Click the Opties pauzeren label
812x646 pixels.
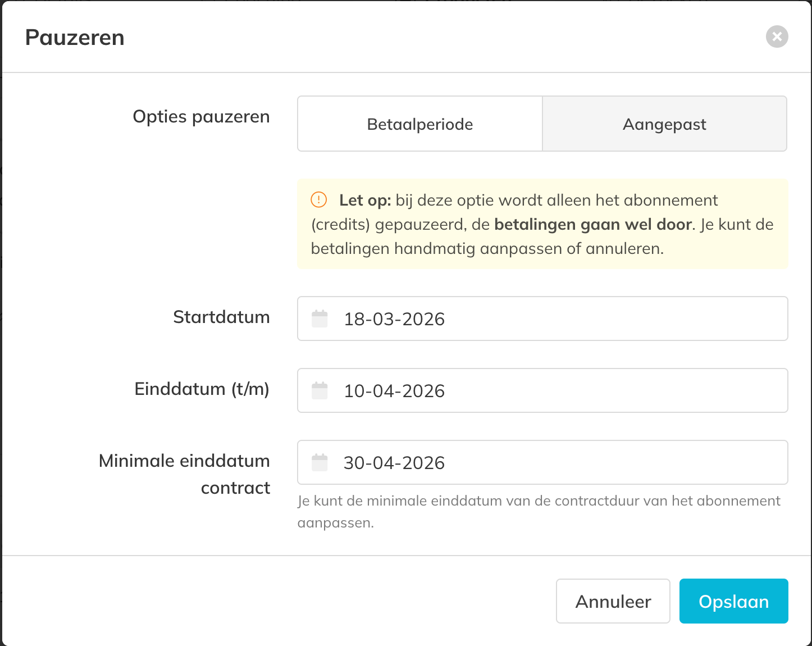[x=201, y=117]
